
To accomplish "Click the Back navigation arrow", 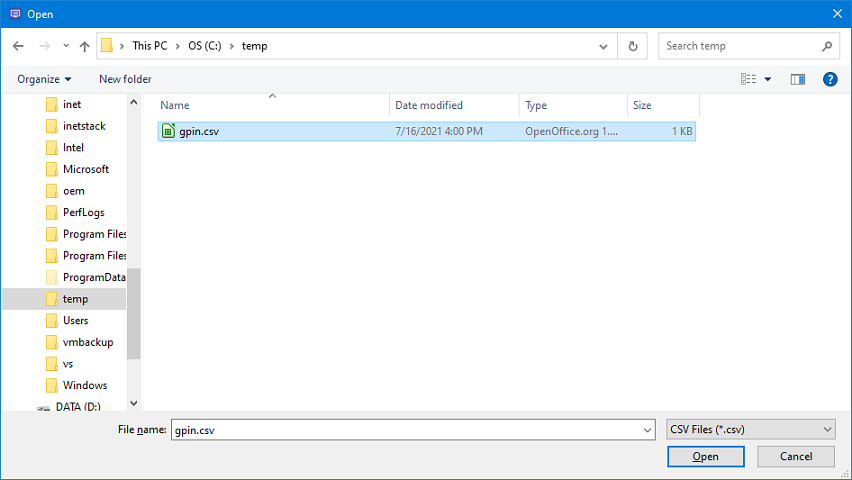I will click(x=18, y=46).
